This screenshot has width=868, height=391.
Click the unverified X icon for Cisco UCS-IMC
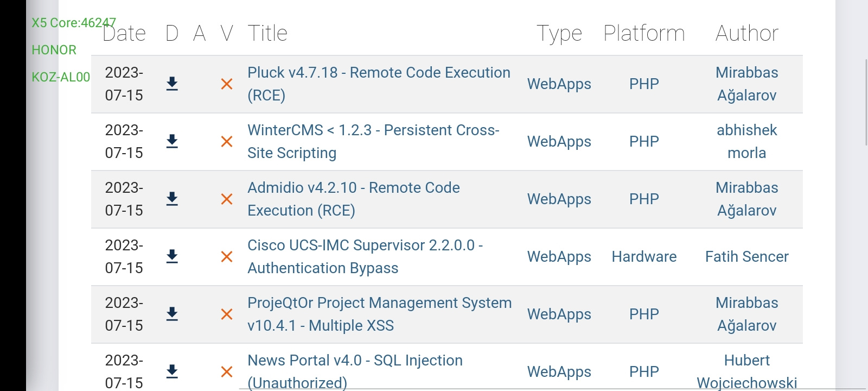click(227, 257)
